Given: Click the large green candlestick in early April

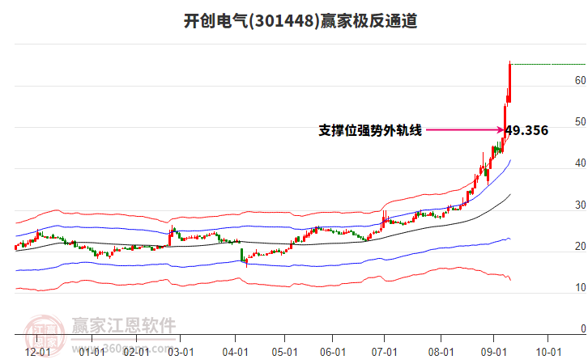Looking at the screenshot, I should tap(242, 255).
